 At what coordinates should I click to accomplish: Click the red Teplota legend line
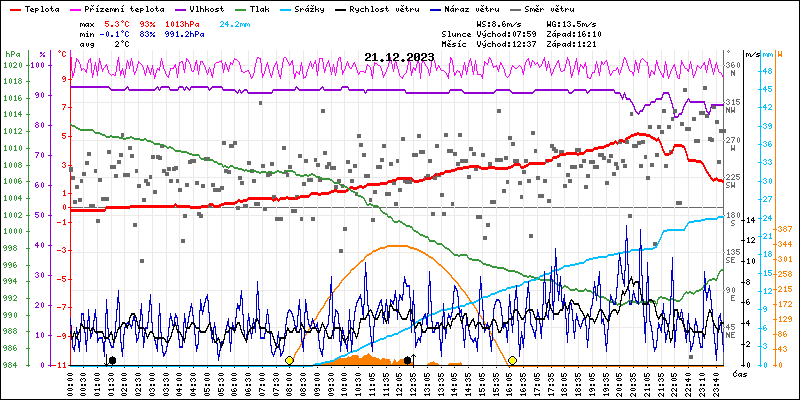14,7
